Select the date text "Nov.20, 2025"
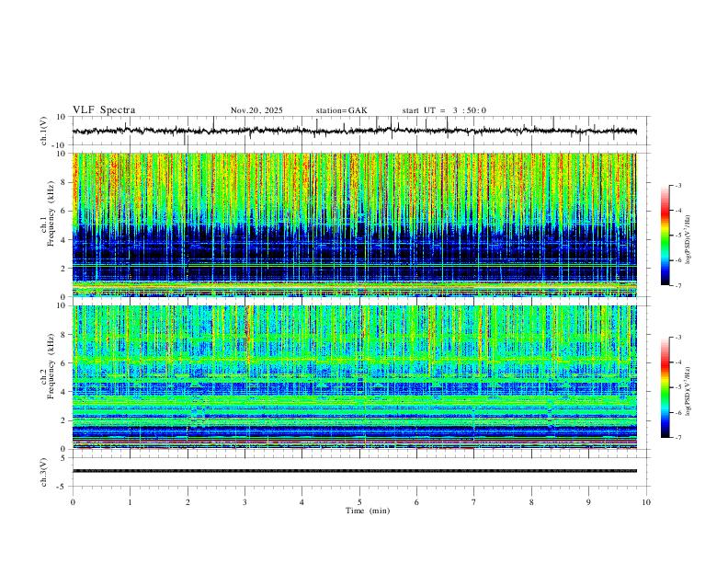Screen dimensions: 728x563 click(256, 110)
